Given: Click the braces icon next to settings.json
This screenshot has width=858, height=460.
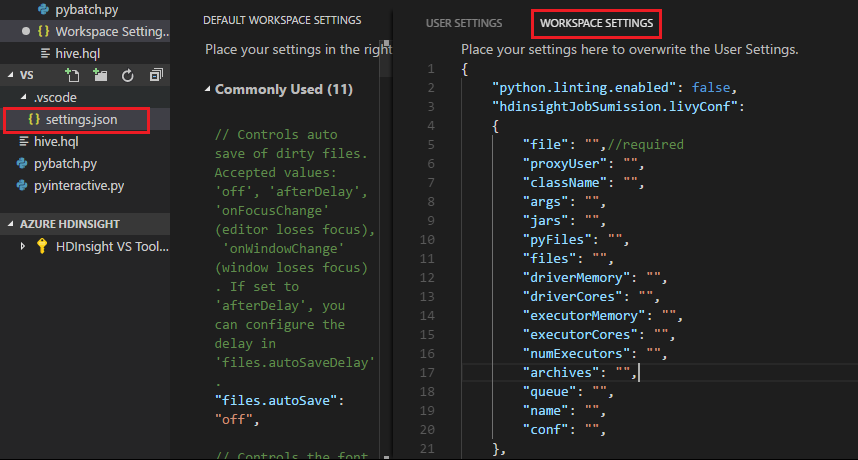Looking at the screenshot, I should [x=34, y=120].
